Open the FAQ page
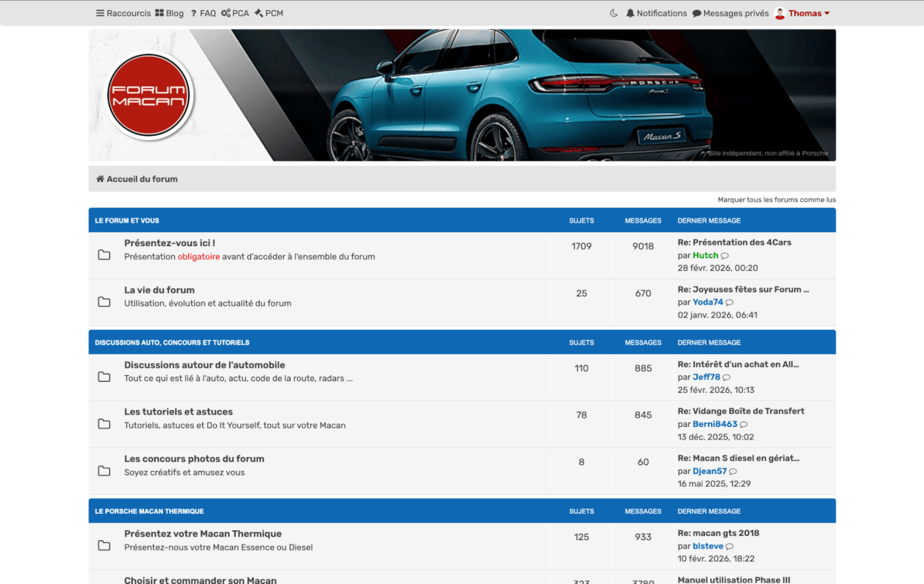 [x=203, y=13]
